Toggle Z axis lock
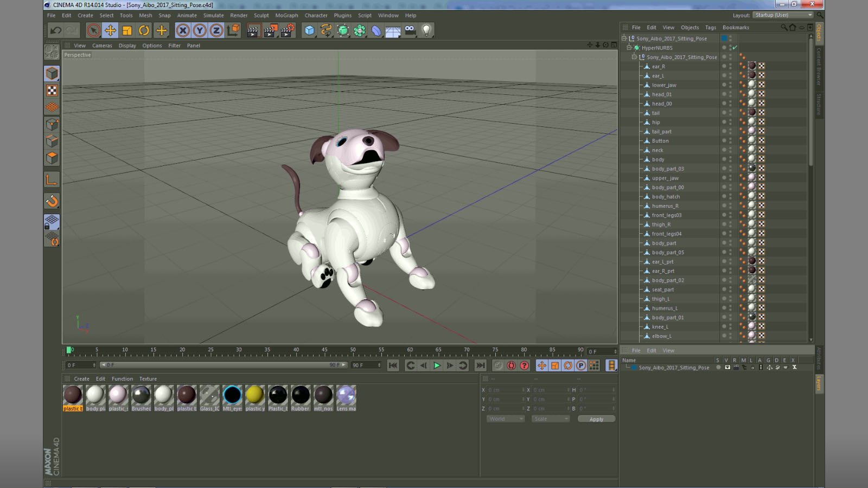Screen dimensions: 868x488 click(216, 30)
